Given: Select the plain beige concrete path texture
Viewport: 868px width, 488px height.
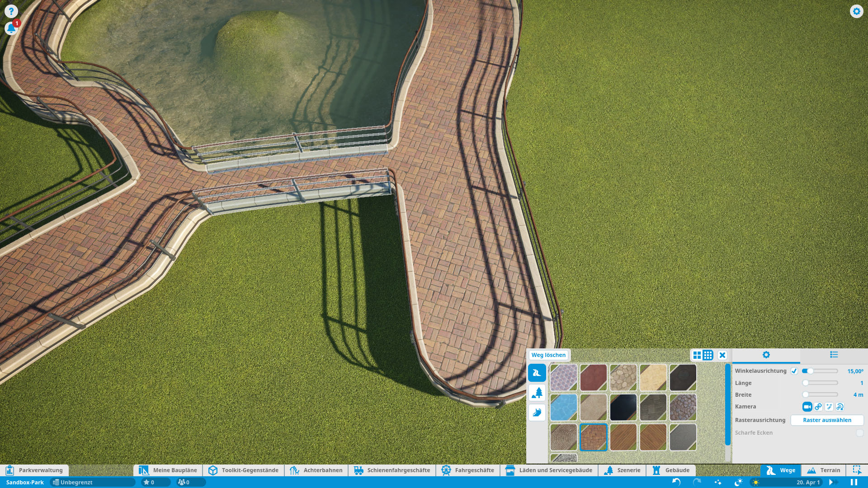Looking at the screenshot, I should point(594,408).
